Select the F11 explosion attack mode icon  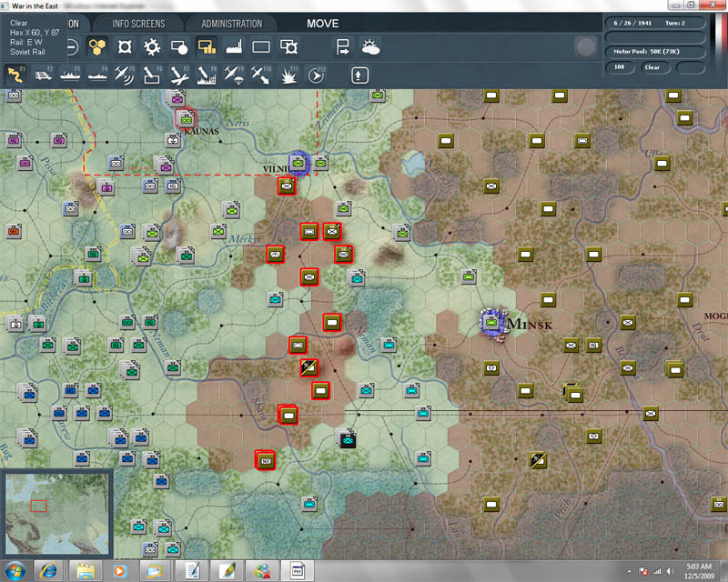click(x=288, y=75)
